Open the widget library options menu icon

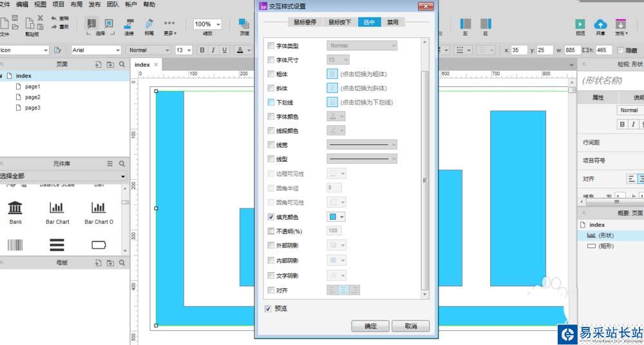tap(110, 164)
